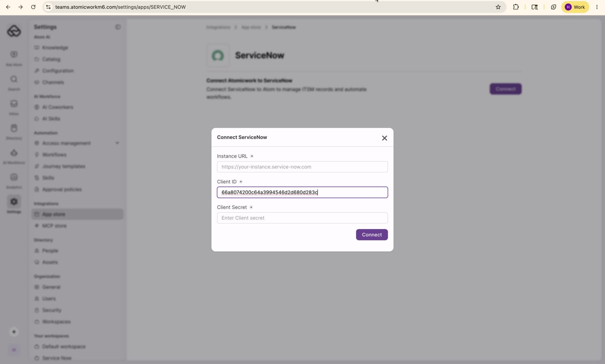Open Chrome three-dot menu
Screen dimensions: 605x364
pyautogui.click(x=597, y=7)
